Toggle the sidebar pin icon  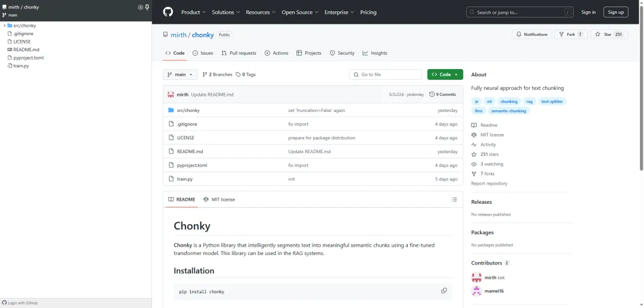147,7
